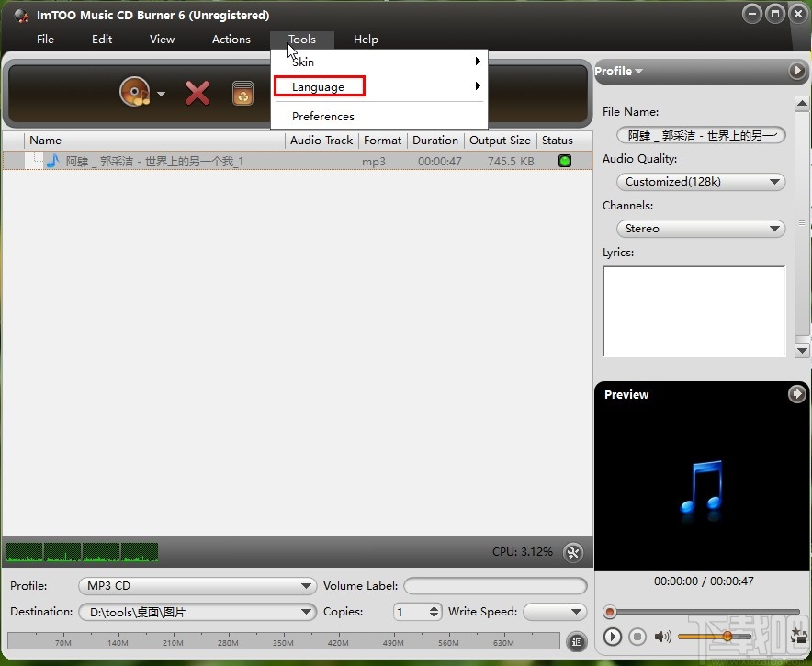Click the ImTOO logo in the title bar
Screen dimensions: 812x666
point(18,15)
